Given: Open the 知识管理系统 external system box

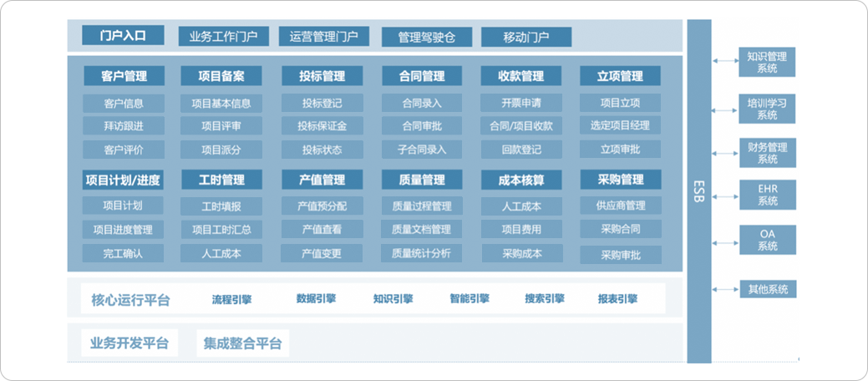Looking at the screenshot, I should tap(767, 63).
